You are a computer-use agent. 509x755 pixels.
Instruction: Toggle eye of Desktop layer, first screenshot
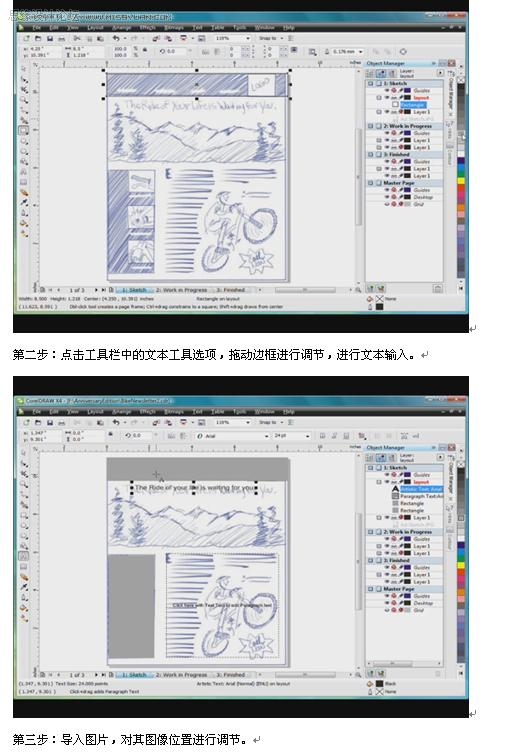tap(386, 197)
